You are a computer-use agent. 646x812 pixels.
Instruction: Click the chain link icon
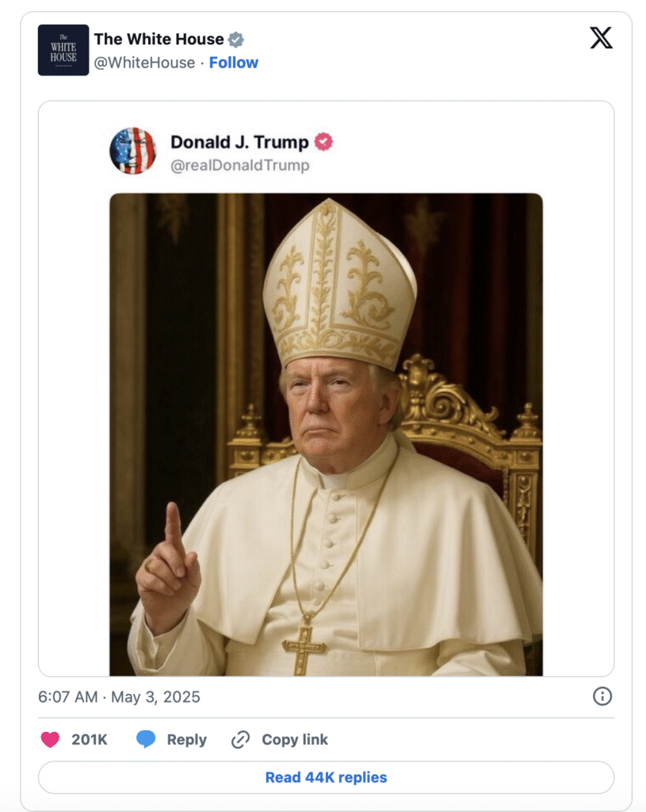pos(240,740)
